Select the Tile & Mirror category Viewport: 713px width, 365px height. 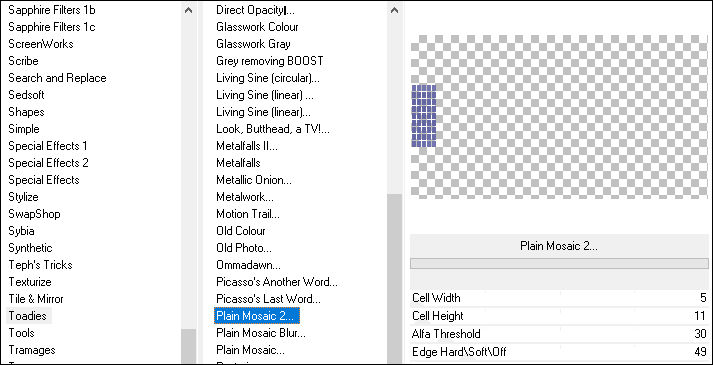[36, 299]
